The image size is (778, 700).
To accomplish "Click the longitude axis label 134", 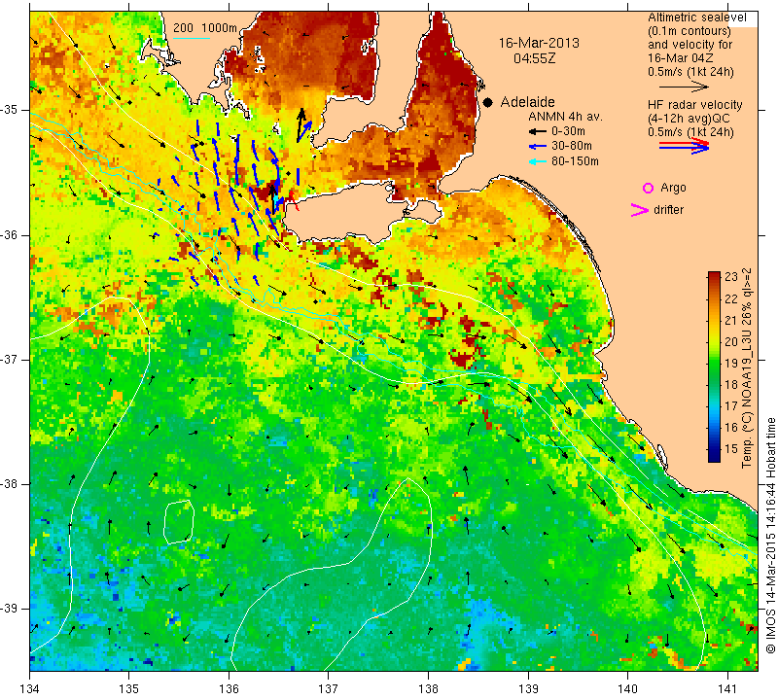I will tap(30, 689).
